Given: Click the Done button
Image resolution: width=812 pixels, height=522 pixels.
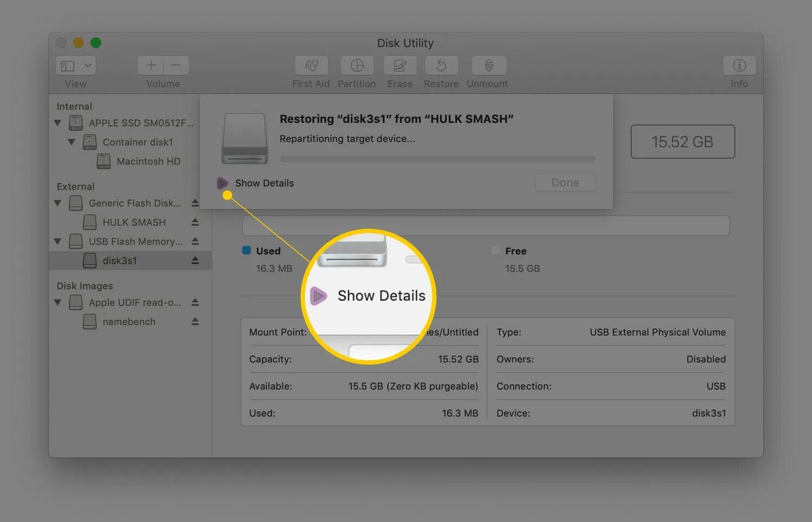Looking at the screenshot, I should (x=565, y=182).
